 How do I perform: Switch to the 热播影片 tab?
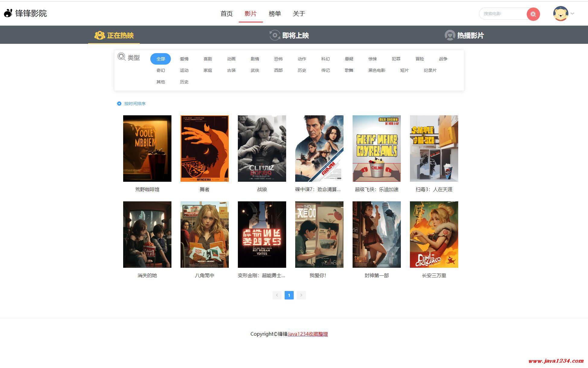tap(464, 35)
